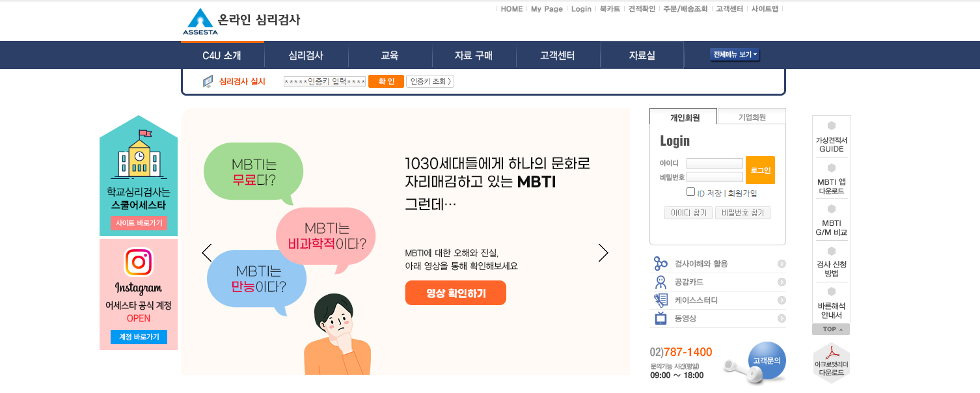Open the 자료 구매 menu
The image size is (980, 393).
pos(474,55)
